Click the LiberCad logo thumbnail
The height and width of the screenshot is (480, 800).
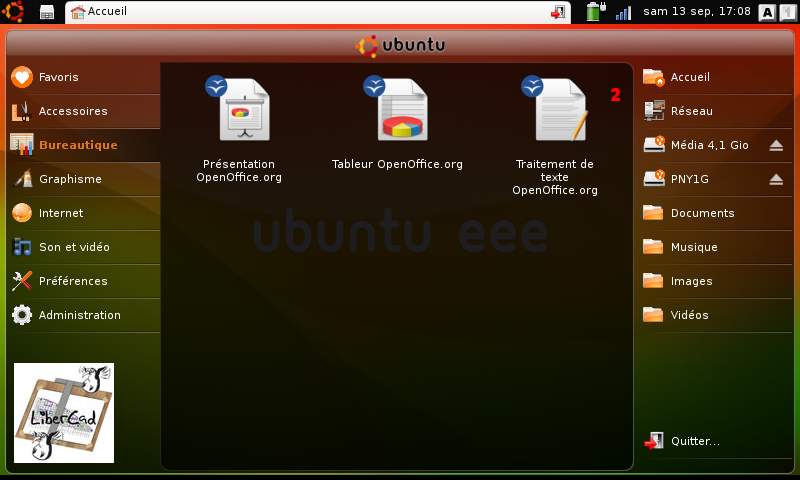pyautogui.click(x=64, y=413)
